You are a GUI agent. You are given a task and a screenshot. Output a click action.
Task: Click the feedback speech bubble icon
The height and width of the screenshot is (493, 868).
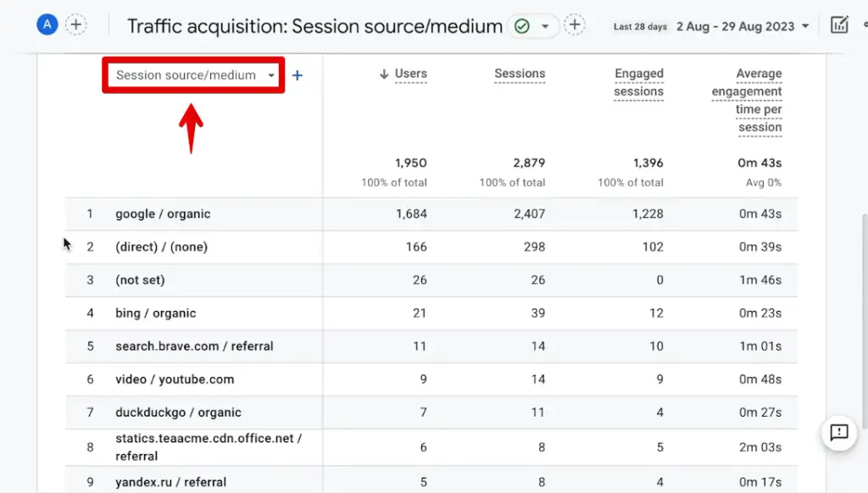pos(838,434)
